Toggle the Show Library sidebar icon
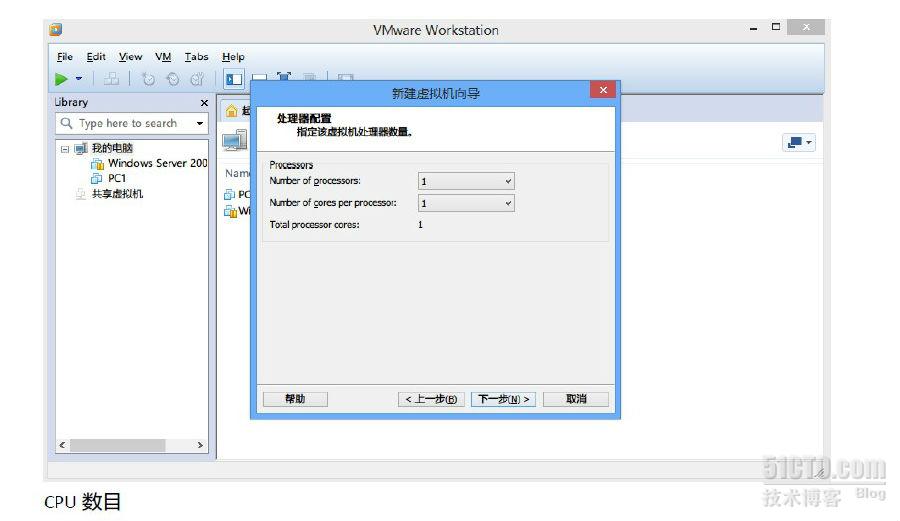Viewport: 900px width, 521px height. tap(234, 79)
